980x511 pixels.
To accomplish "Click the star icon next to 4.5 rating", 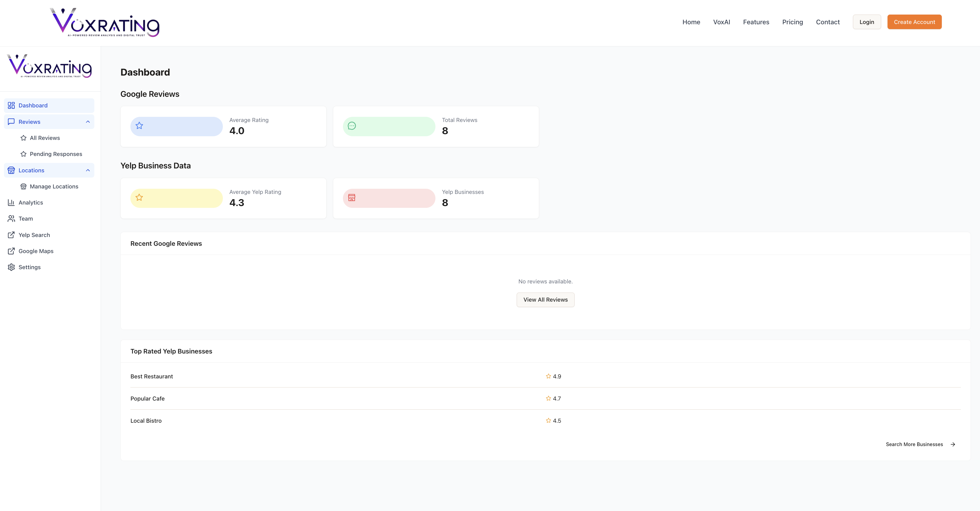I will (549, 420).
